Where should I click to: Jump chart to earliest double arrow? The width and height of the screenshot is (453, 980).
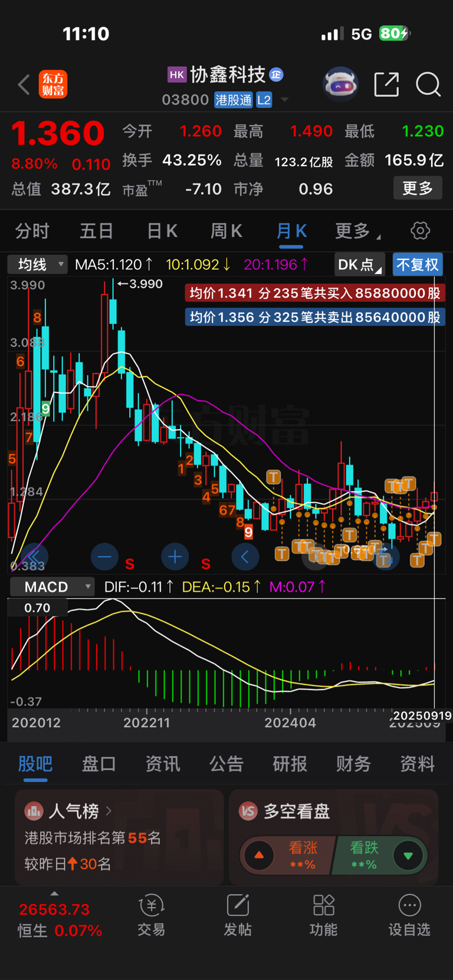pos(34,556)
